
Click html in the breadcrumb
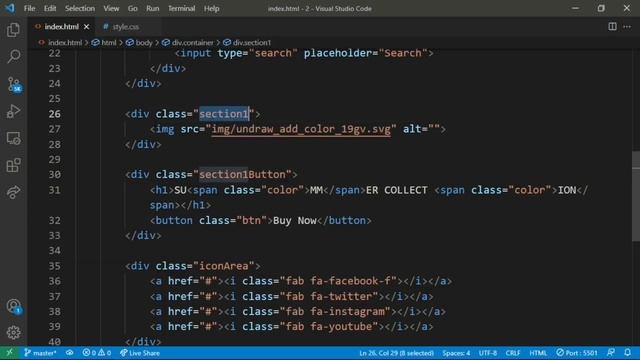tap(109, 42)
